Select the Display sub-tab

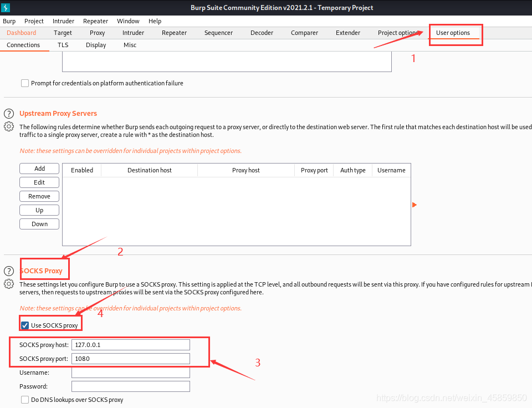(96, 45)
